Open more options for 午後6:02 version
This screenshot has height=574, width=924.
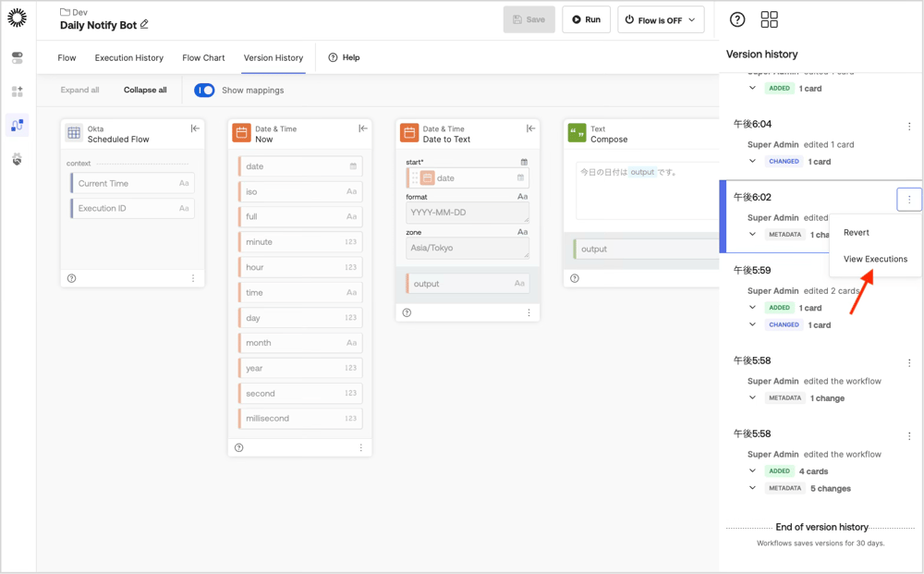point(908,200)
